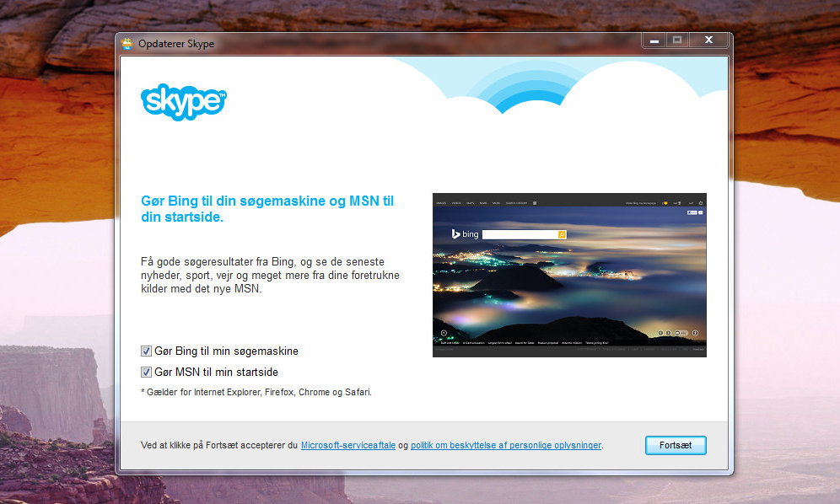Close the Opdaterer Skype window
This screenshot has width=840, height=504.
(x=708, y=40)
